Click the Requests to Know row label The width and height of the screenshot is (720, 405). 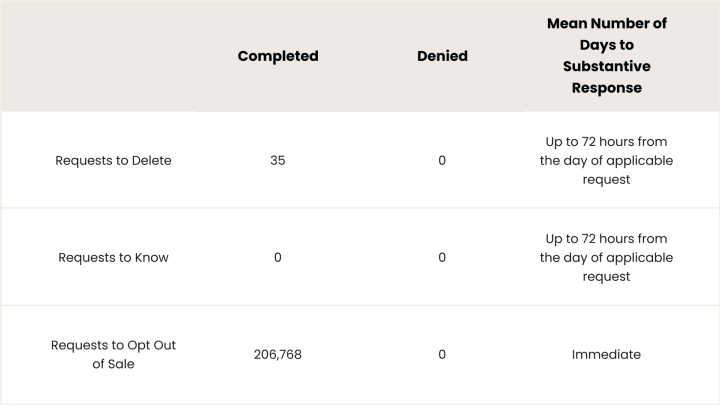tap(113, 258)
